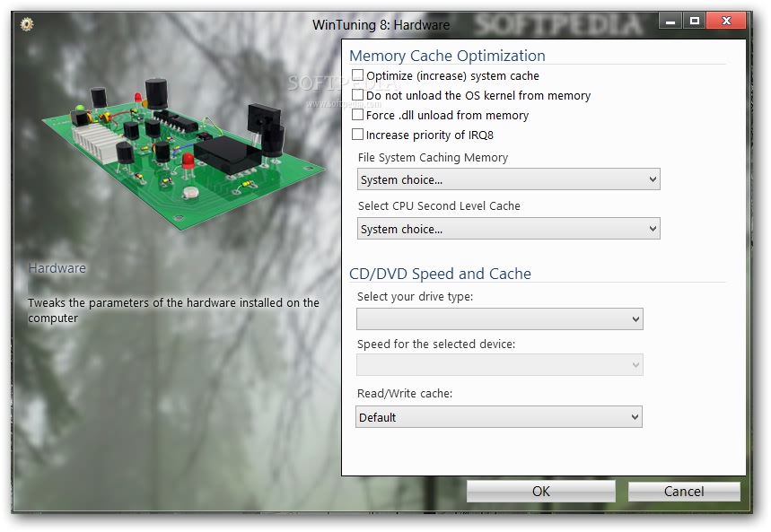Click the File System Caching Memory label

click(x=433, y=157)
